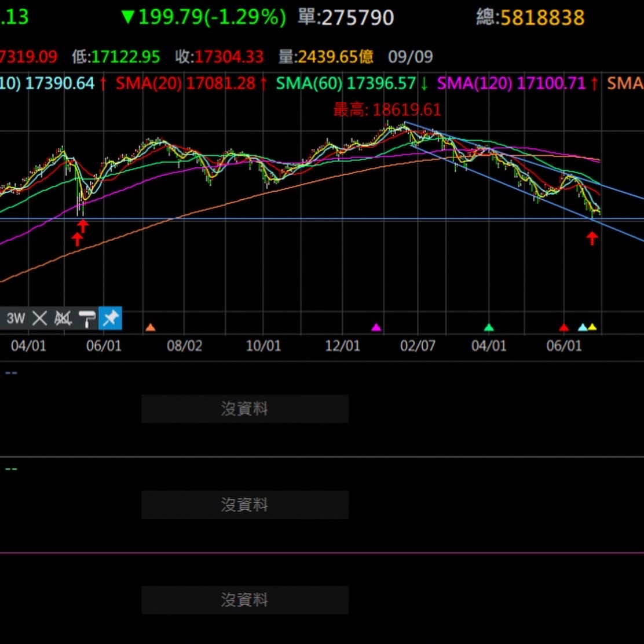The height and width of the screenshot is (644, 644).
Task: Click the 10/01 date axis label
Action: point(264,346)
